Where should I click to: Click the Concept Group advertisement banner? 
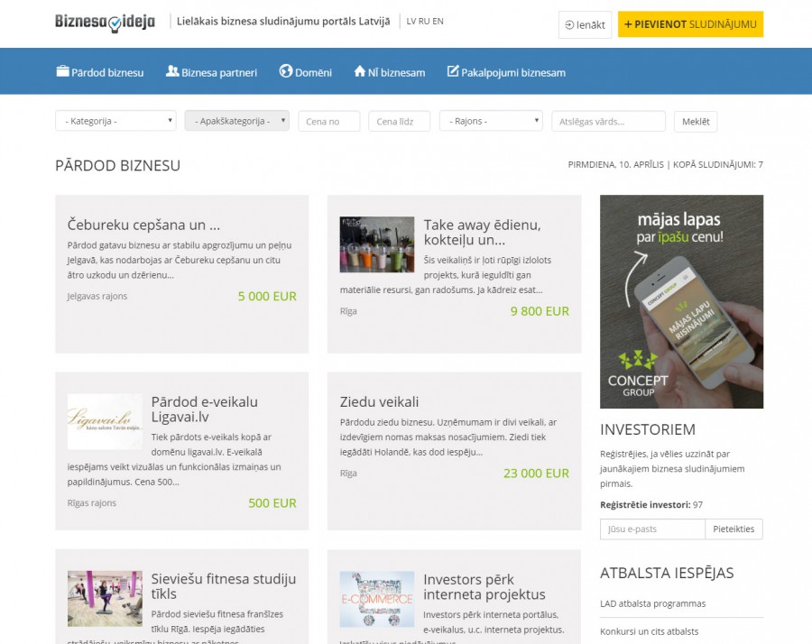(681, 301)
